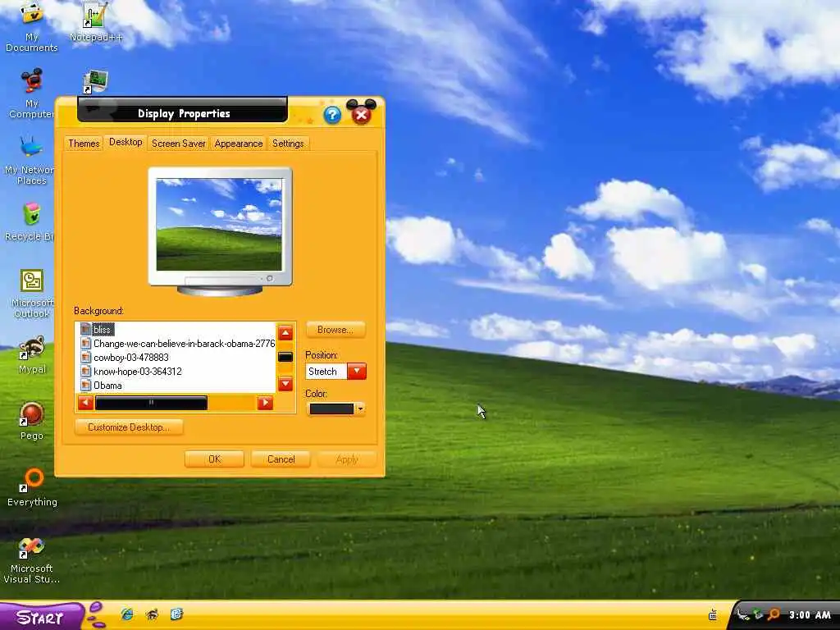This screenshot has width=840, height=630.
Task: Select know-hope-03-364312 background
Action: pyautogui.click(x=138, y=372)
